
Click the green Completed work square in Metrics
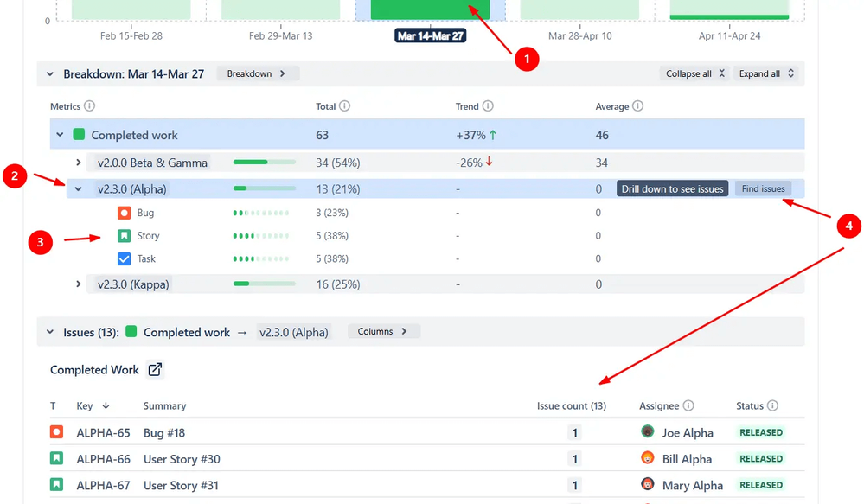click(x=79, y=134)
